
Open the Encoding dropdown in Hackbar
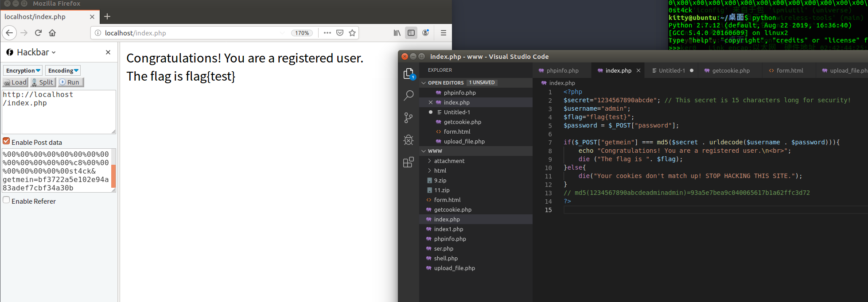(63, 70)
